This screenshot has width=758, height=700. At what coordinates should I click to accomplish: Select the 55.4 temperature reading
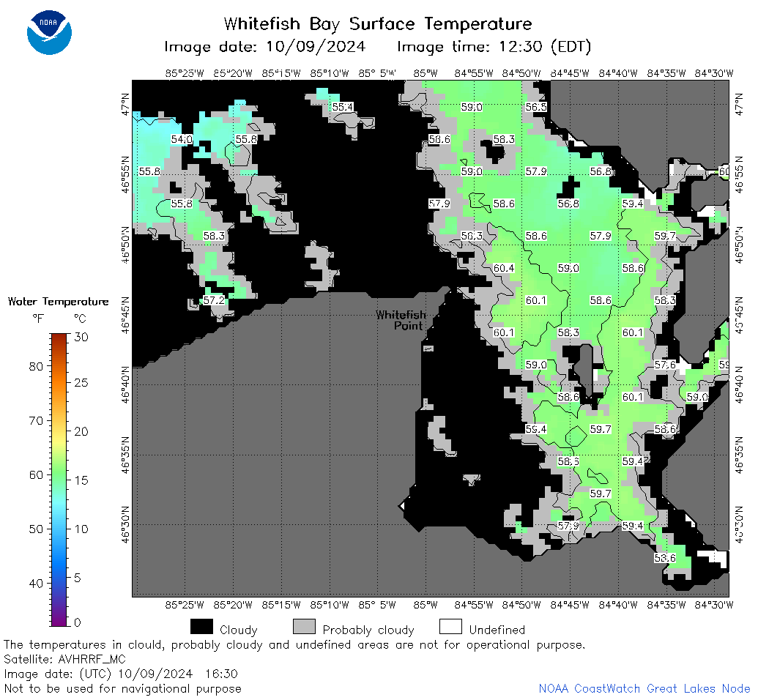click(342, 107)
